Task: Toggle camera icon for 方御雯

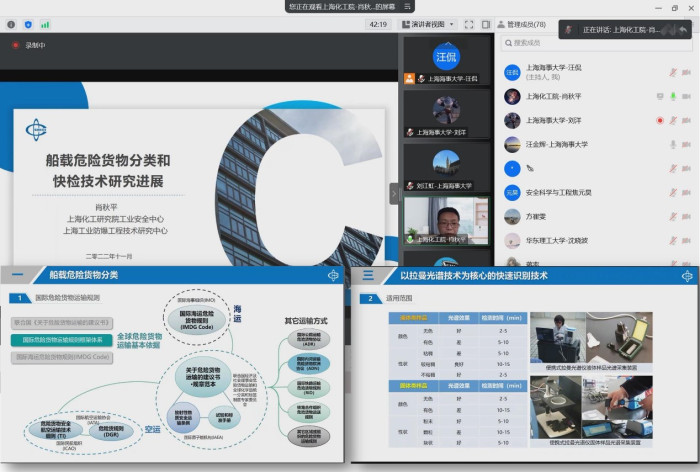Action: click(x=686, y=217)
